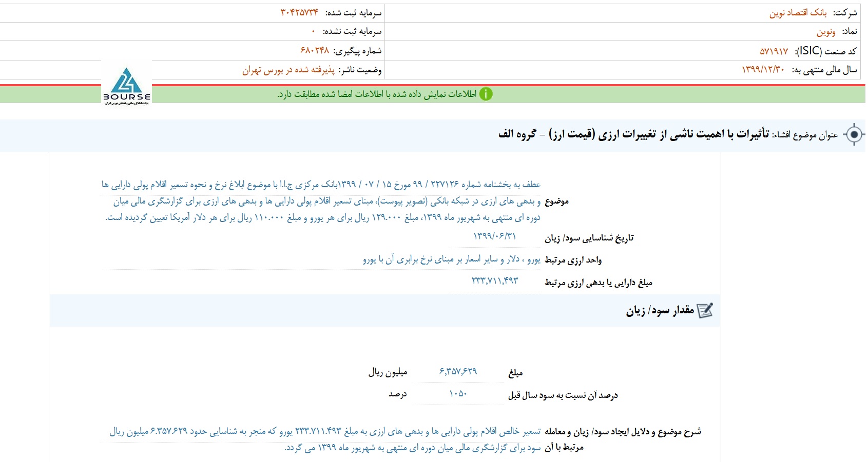This screenshot has width=868, height=462.
Task: Click label شماره پیگیری
Action: pos(358,51)
